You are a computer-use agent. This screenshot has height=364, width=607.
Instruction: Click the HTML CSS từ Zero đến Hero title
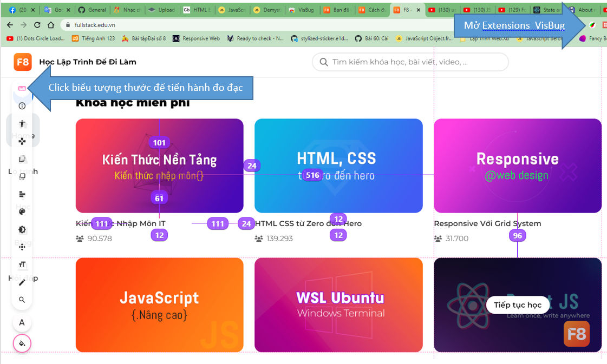pos(308,223)
